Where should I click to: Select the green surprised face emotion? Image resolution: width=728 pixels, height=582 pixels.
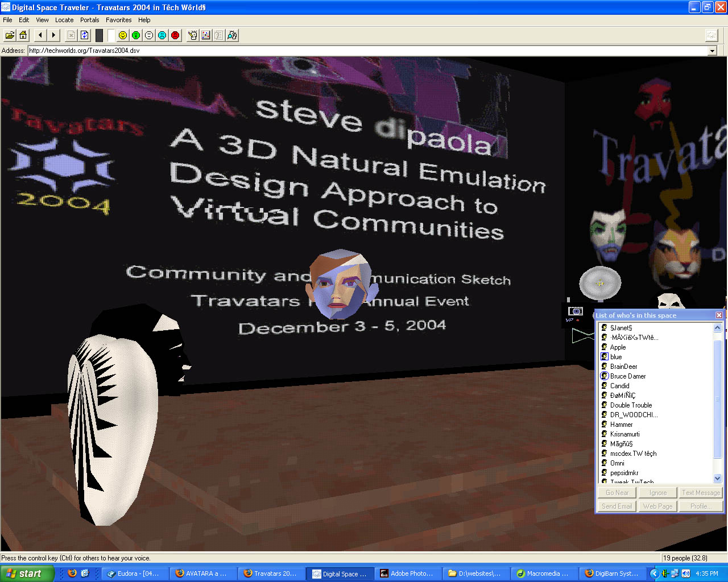pos(136,35)
